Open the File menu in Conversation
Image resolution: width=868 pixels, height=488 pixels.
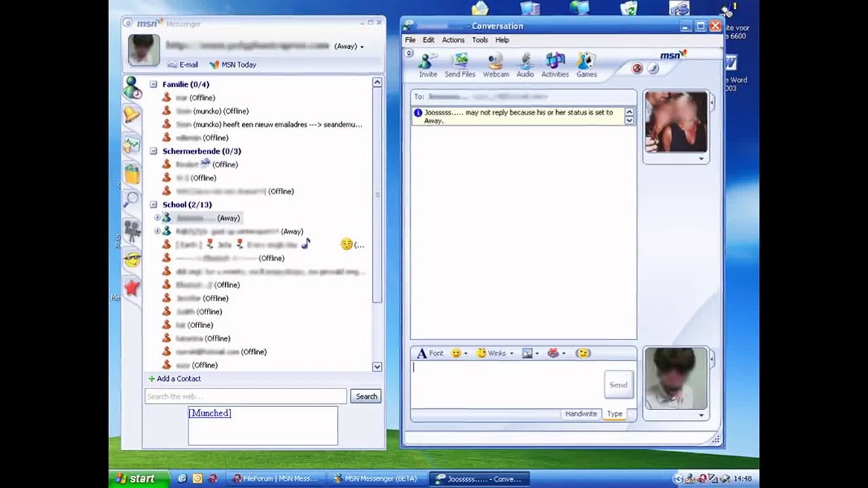click(410, 40)
